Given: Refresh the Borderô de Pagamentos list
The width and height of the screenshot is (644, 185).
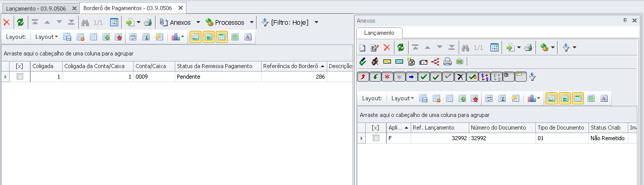Looking at the screenshot, I should click(20, 22).
